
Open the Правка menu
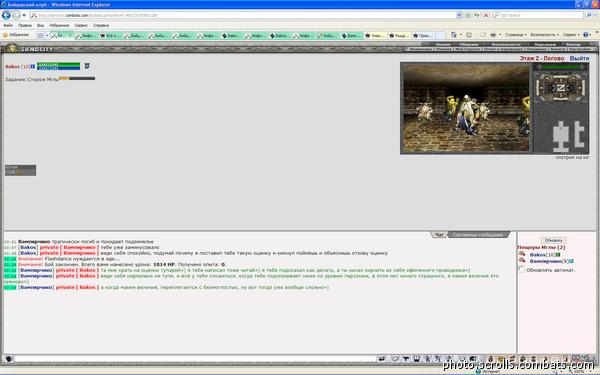[25, 25]
